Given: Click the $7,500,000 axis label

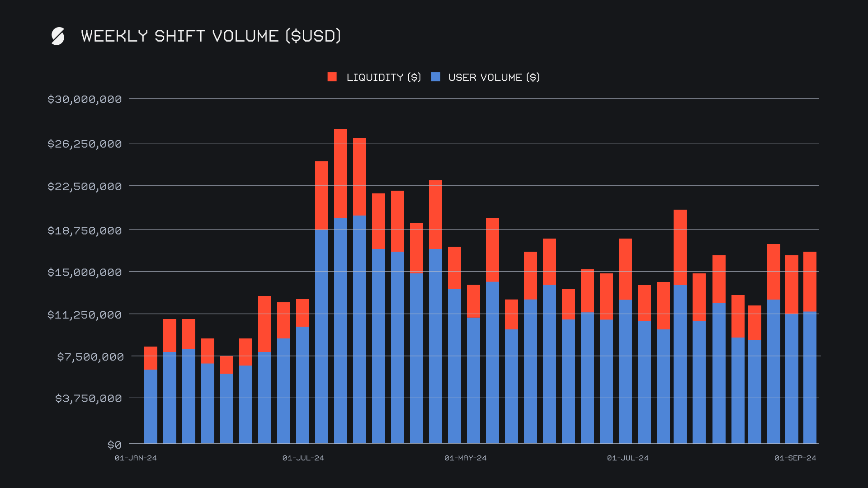Looking at the screenshot, I should click(90, 357).
